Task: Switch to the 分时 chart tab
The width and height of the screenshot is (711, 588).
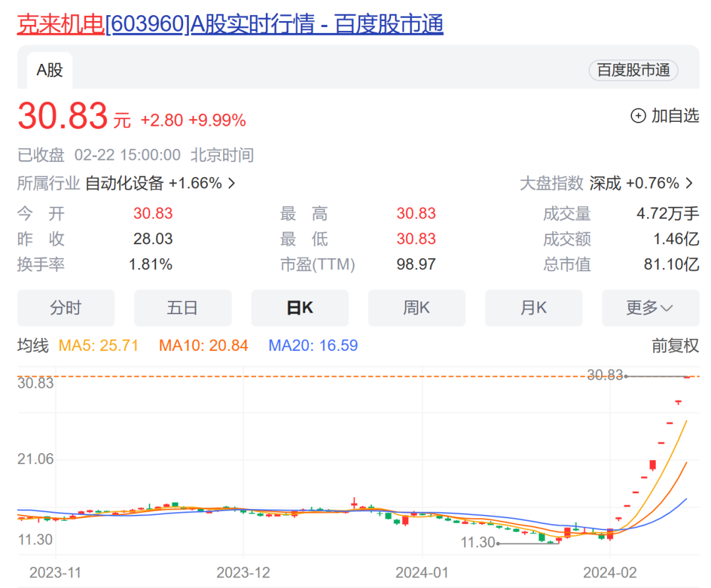Action: point(66,307)
